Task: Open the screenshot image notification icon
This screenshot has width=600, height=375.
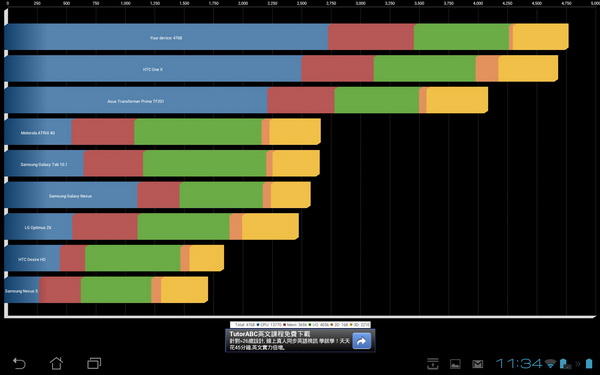Action: [455, 364]
